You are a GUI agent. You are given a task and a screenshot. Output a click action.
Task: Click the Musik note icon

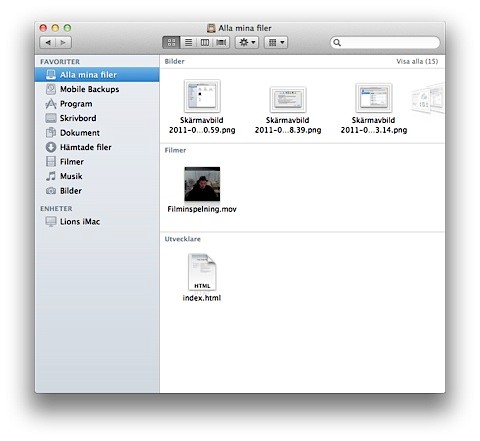click(x=51, y=176)
